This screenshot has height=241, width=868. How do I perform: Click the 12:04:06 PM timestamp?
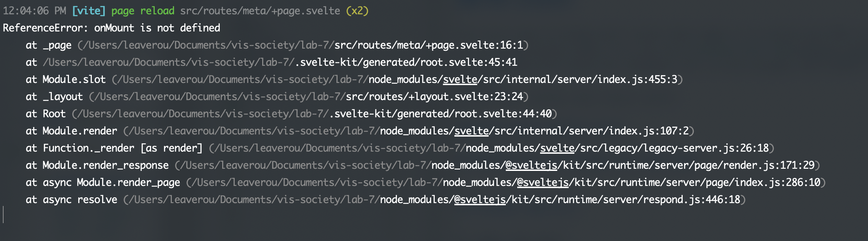pos(34,11)
